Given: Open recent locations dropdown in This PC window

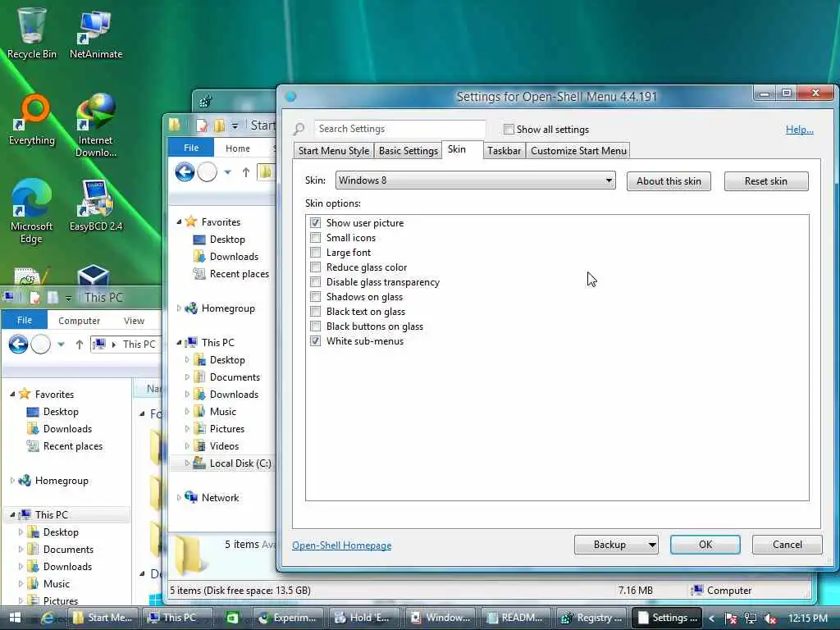Looking at the screenshot, I should pos(61,345).
